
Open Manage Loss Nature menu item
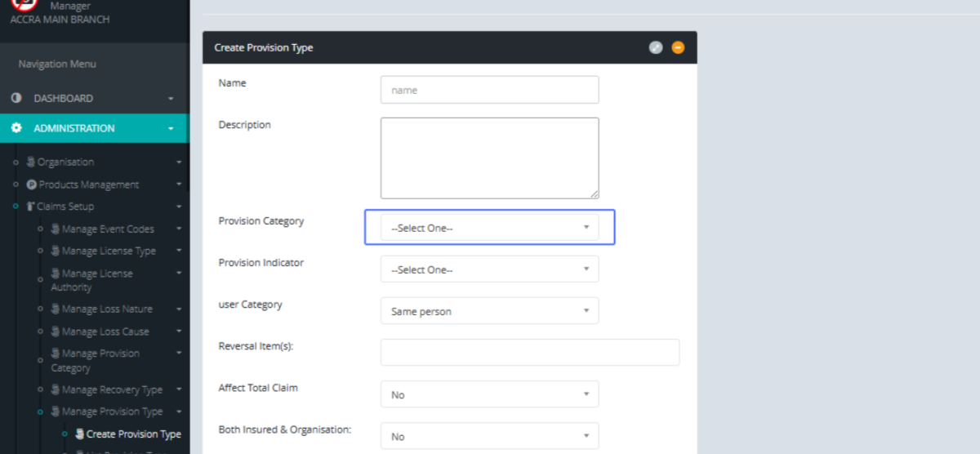107,309
